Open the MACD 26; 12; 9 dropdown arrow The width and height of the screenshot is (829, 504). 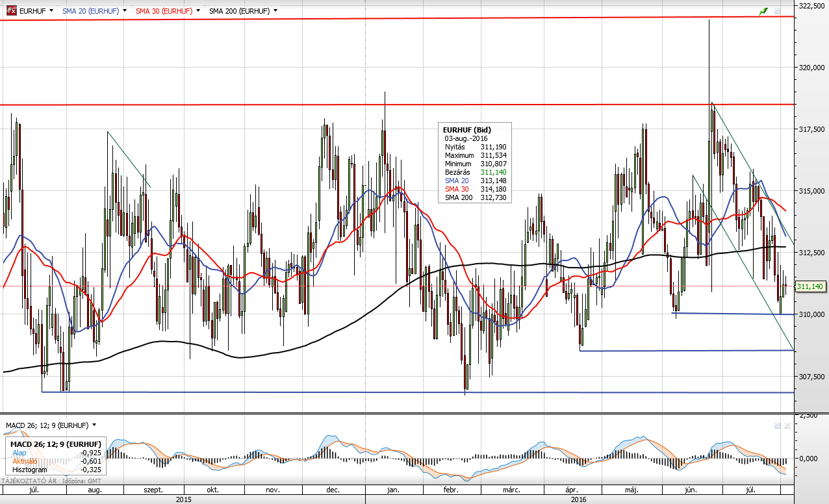tap(94, 425)
